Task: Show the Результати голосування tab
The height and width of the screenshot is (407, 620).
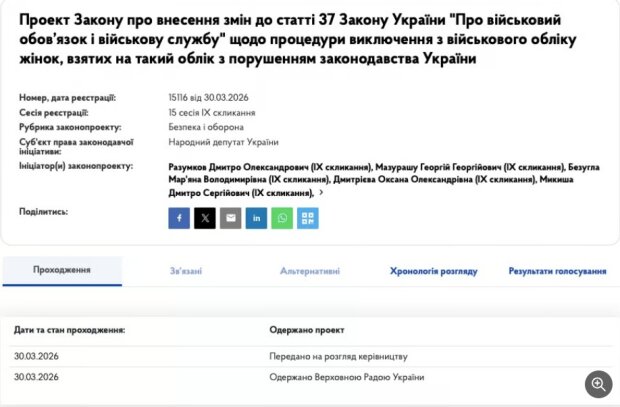Action: point(557,271)
